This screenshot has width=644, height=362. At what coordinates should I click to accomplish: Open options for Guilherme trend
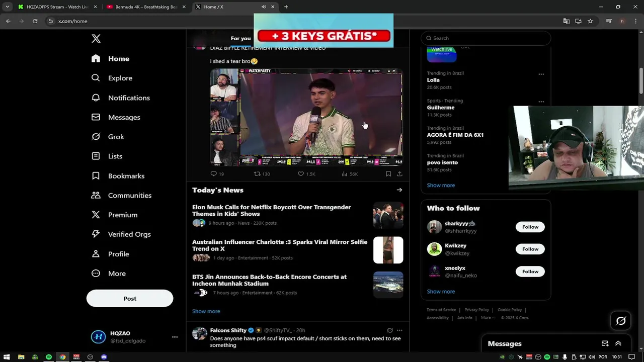pos(541,102)
